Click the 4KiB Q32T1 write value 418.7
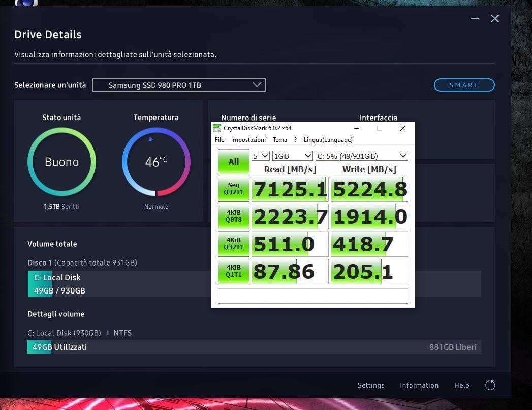 [x=369, y=244]
